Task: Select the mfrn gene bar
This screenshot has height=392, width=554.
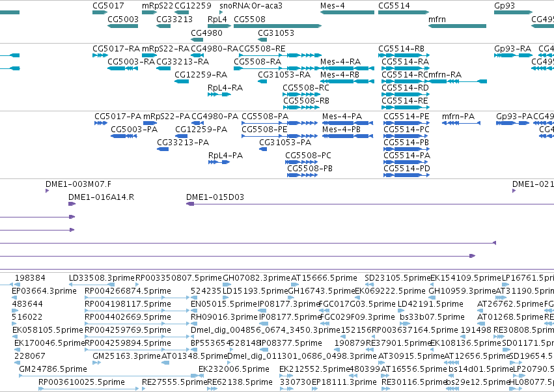Action: (457, 26)
